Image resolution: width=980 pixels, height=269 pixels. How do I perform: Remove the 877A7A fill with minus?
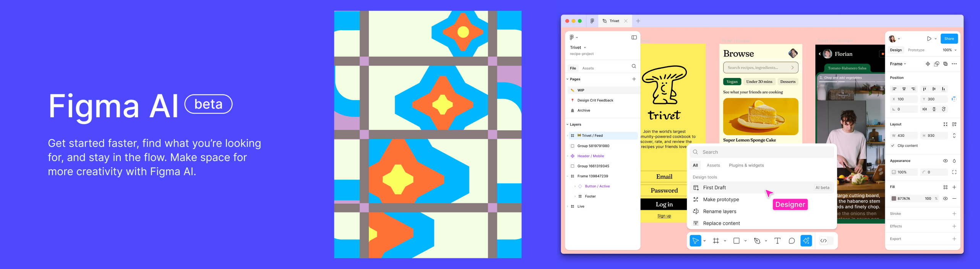pos(954,199)
